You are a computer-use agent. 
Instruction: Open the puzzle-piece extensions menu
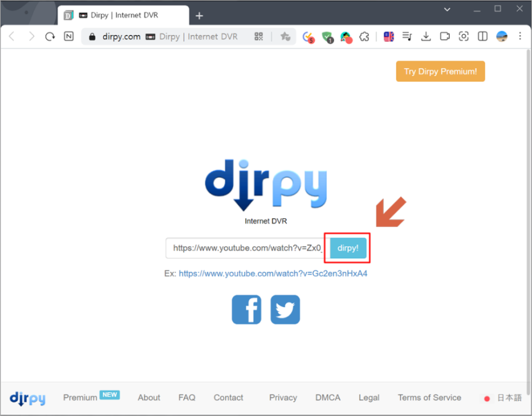point(364,36)
